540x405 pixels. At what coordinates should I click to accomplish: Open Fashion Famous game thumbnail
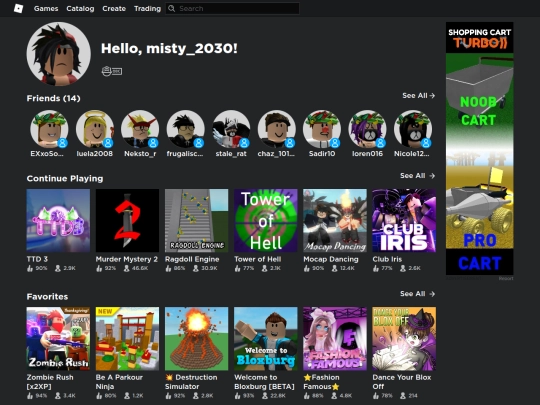point(335,339)
